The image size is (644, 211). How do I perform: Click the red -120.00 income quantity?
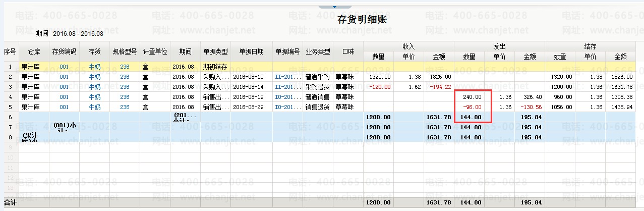381,87
